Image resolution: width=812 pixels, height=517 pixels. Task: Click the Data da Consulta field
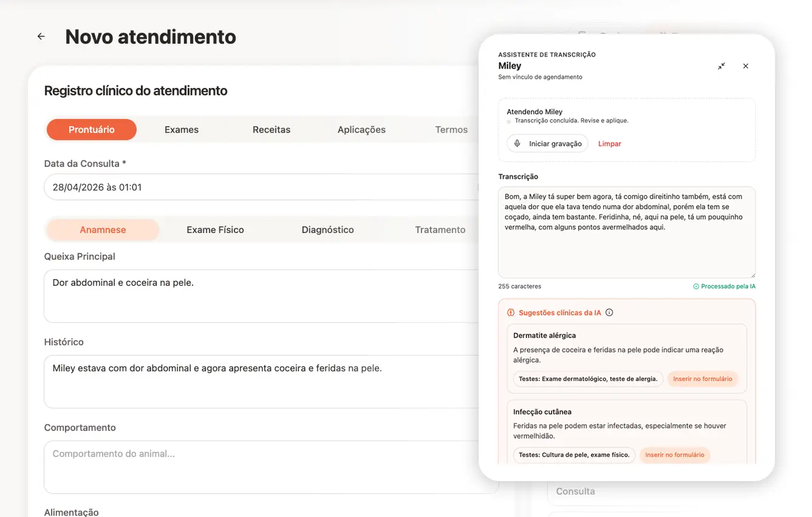tap(261, 188)
